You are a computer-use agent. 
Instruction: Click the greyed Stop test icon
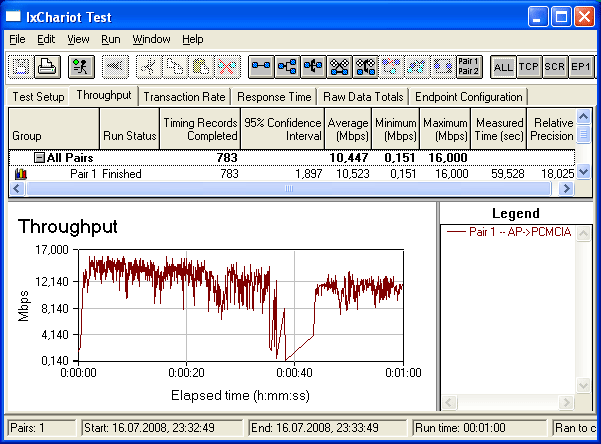115,67
